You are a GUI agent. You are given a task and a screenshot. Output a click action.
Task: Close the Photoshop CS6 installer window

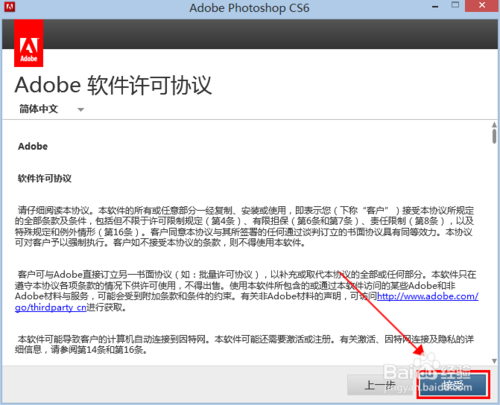click(482, 6)
